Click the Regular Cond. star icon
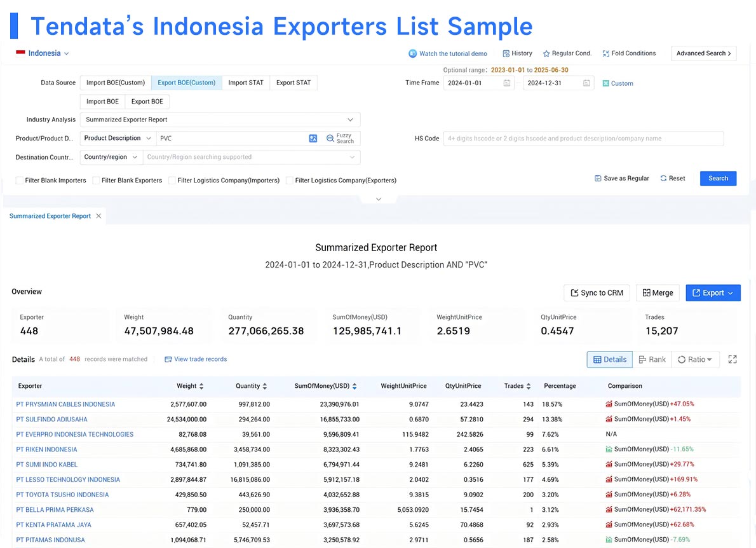 pos(546,53)
